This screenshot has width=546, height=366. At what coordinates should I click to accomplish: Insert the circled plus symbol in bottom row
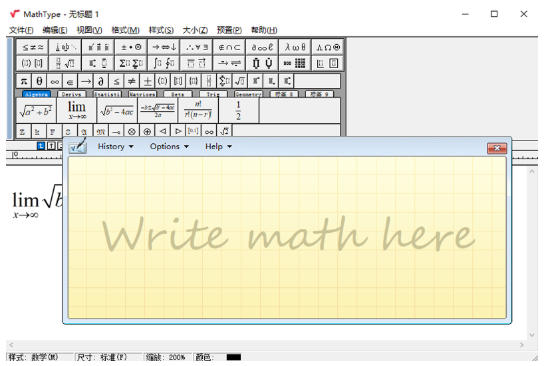[x=147, y=132]
